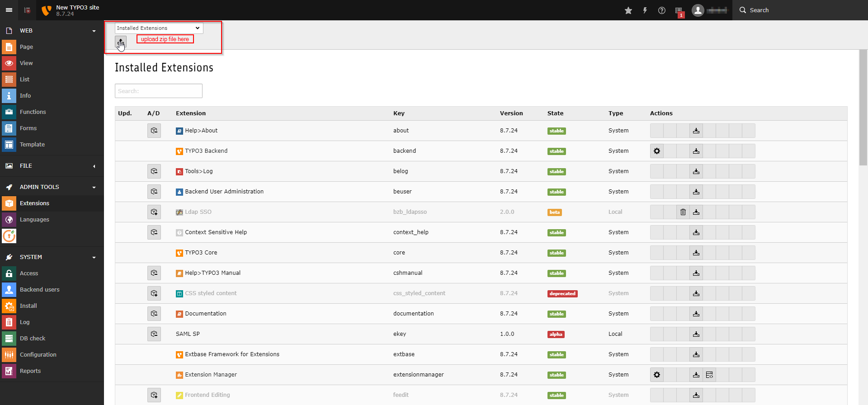Open the Backend users module
This screenshot has height=405, width=868.
point(52,290)
